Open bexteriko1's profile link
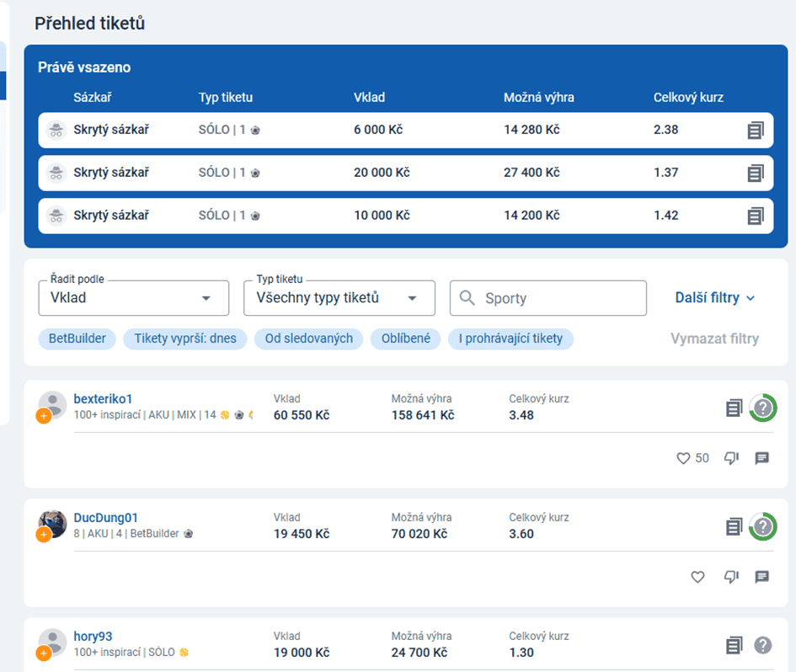The image size is (796, 672). pos(103,399)
